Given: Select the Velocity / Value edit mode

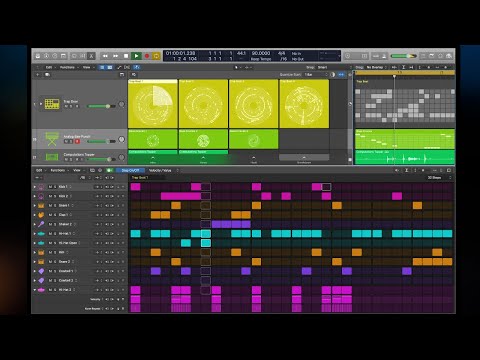Looking at the screenshot, I should click(x=160, y=170).
